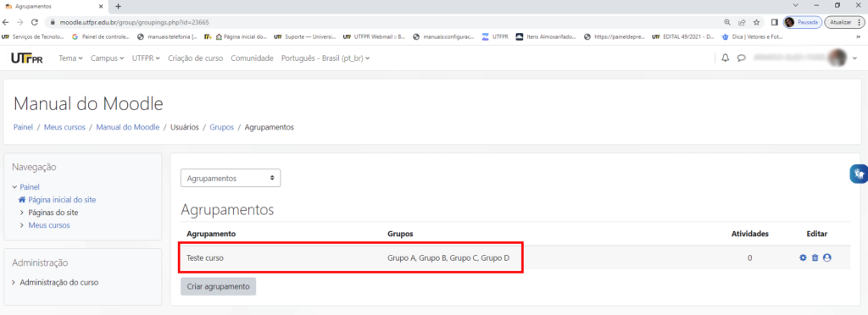This screenshot has height=315, width=868.
Task: Click the user profile avatar picture
Action: coord(837,58)
